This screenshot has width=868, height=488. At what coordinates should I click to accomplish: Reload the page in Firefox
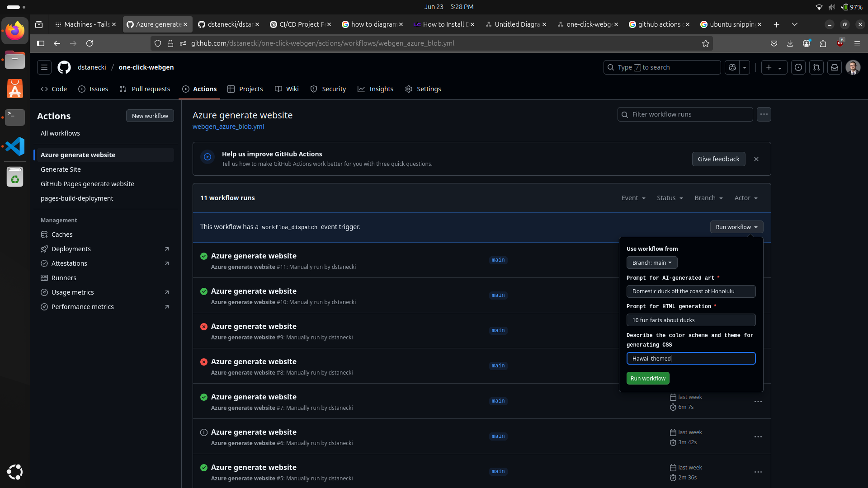click(90, 43)
